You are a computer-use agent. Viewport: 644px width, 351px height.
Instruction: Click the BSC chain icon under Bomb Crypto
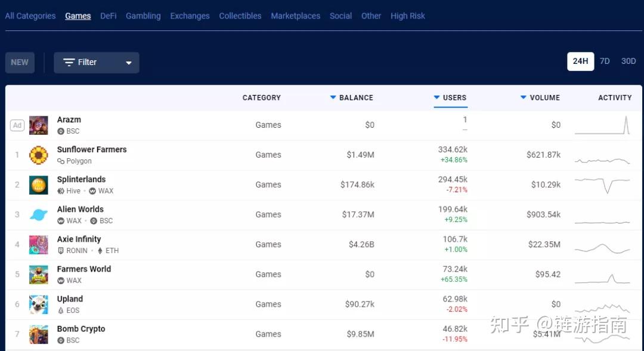[x=61, y=340]
